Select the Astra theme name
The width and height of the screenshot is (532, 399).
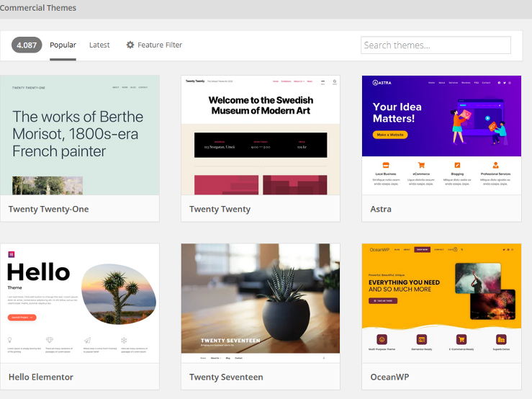[x=381, y=209]
